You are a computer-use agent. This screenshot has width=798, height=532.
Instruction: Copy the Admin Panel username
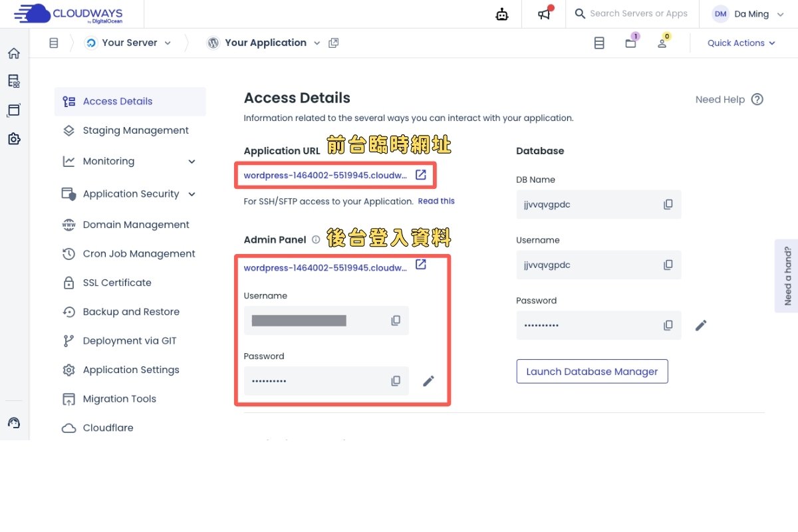(x=396, y=321)
